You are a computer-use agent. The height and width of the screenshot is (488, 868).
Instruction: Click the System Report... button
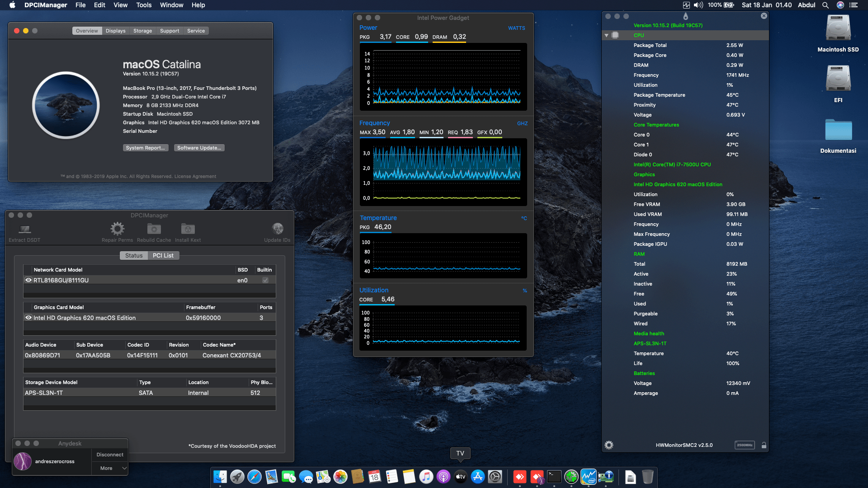click(146, 148)
